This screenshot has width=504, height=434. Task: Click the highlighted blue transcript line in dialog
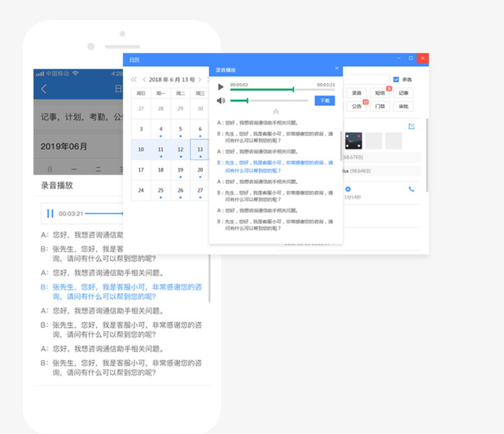pos(275,166)
